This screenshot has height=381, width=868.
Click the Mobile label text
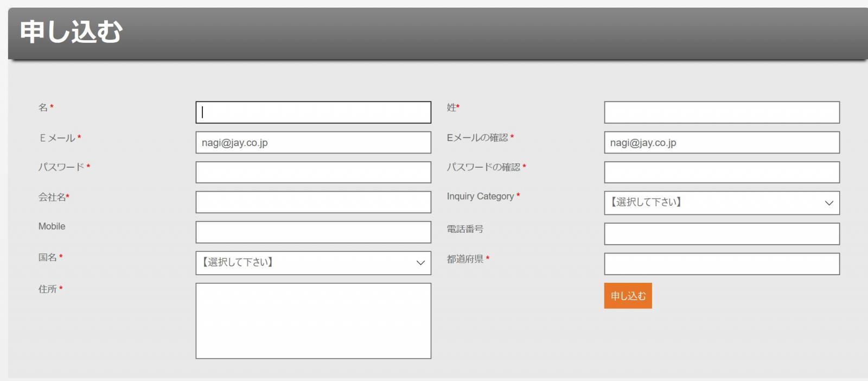coord(52,226)
